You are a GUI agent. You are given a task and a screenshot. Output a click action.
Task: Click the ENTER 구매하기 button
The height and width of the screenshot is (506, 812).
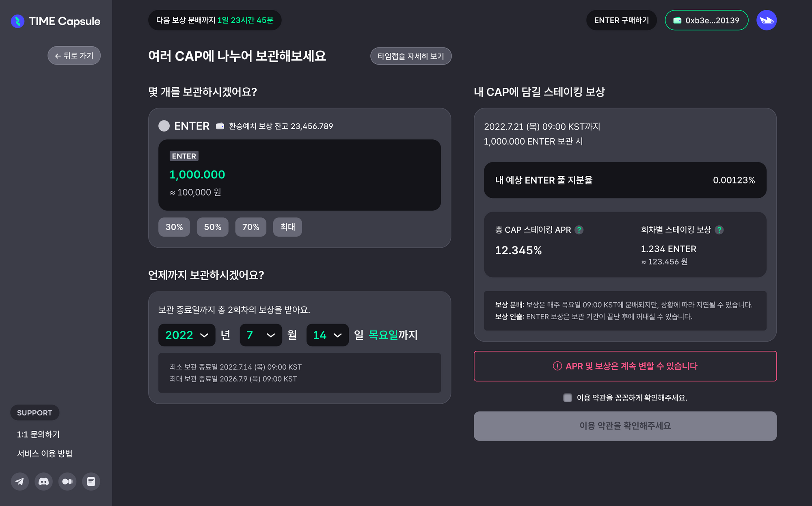click(x=622, y=20)
